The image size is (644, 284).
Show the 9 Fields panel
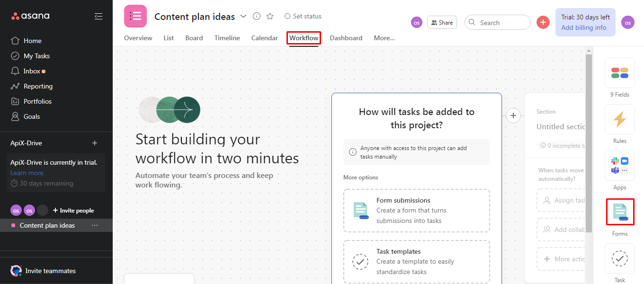click(x=619, y=73)
